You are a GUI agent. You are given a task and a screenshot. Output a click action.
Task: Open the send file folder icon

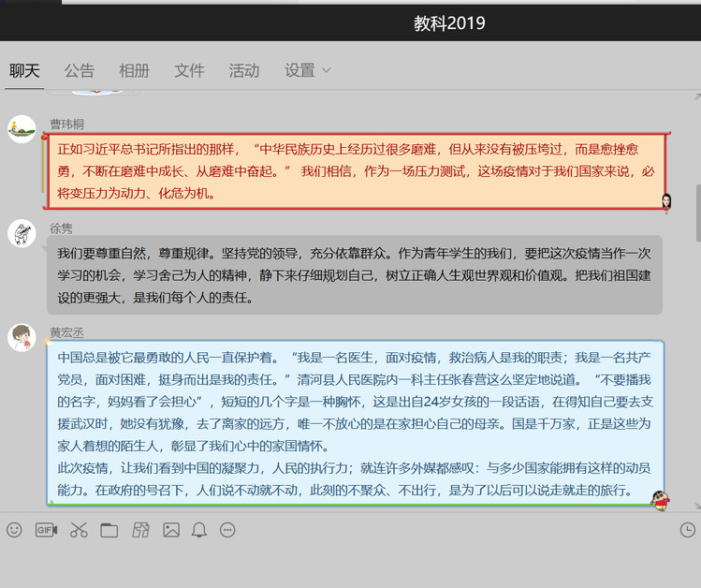[110, 530]
